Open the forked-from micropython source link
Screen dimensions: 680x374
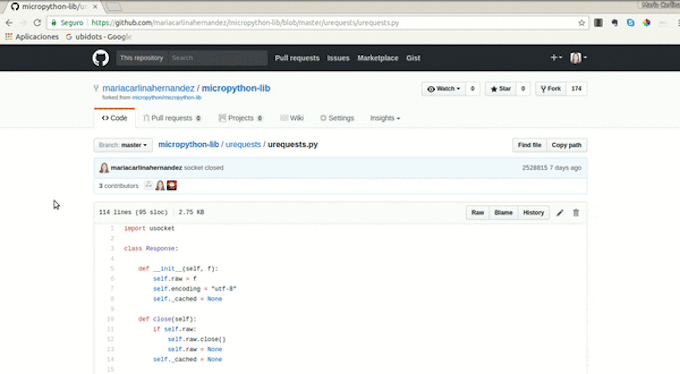167,98
